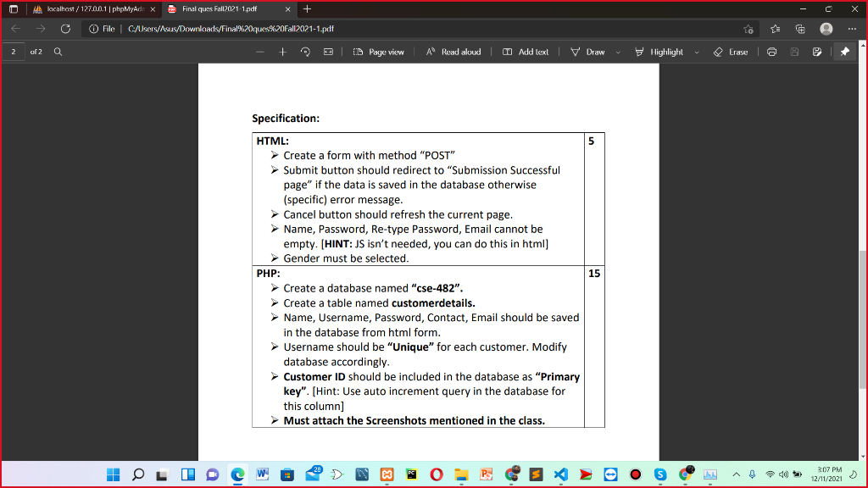Click the Rotate page icon
Viewport: 868px width, 488px height.
(304, 51)
